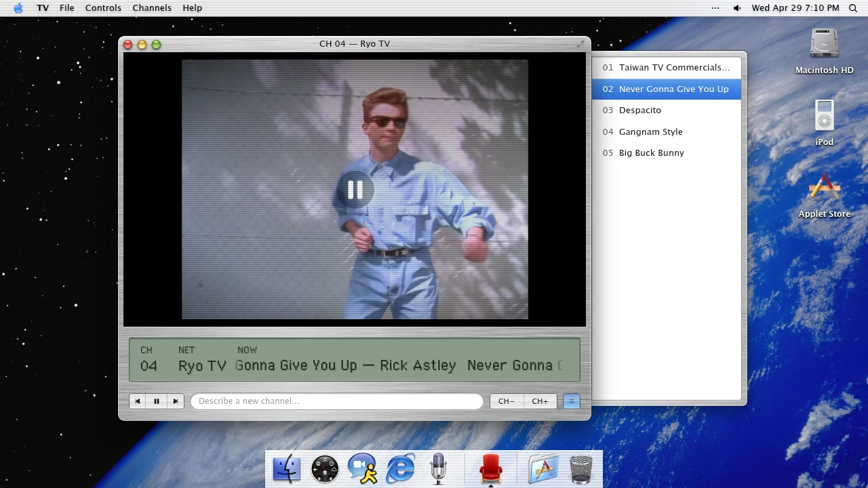This screenshot has width=868, height=488.
Task: Open the Help menu
Action: click(x=193, y=8)
